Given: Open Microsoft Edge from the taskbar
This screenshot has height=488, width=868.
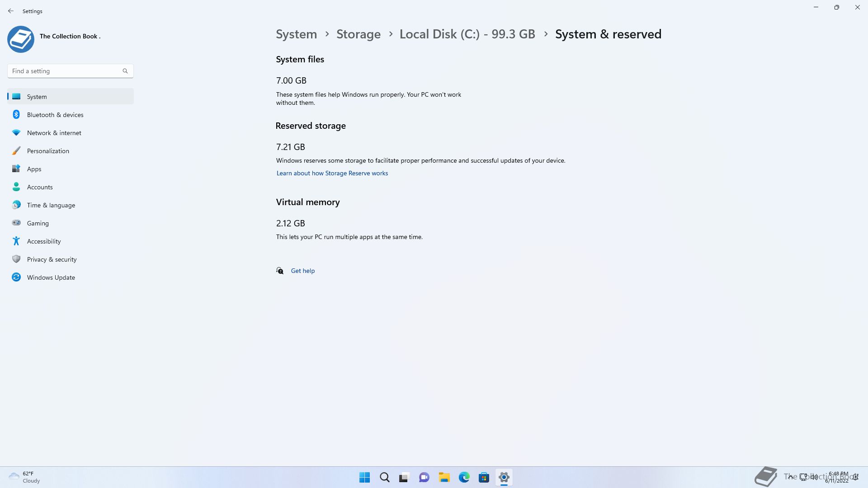Looking at the screenshot, I should click(464, 477).
